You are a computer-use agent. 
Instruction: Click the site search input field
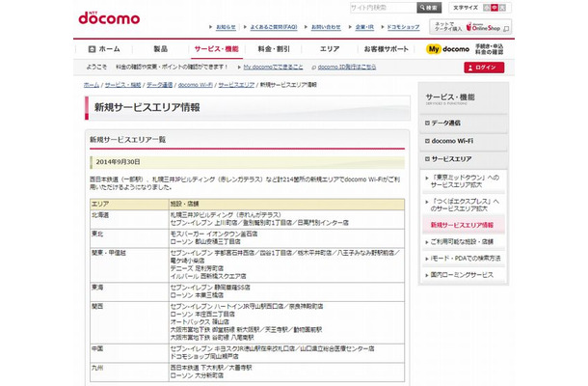pyautogui.click(x=383, y=8)
